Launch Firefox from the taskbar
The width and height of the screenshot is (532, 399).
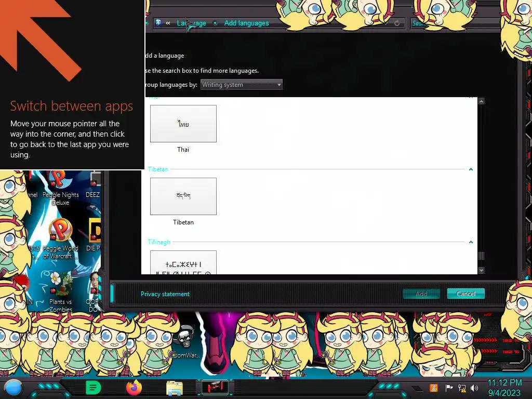[x=134, y=388]
